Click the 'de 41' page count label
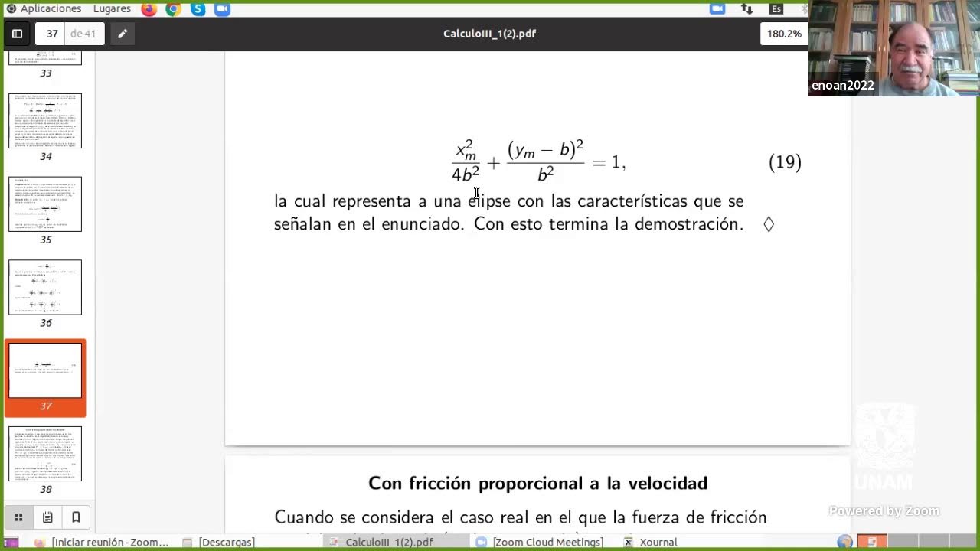Viewport: 980px width, 551px height. point(83,34)
